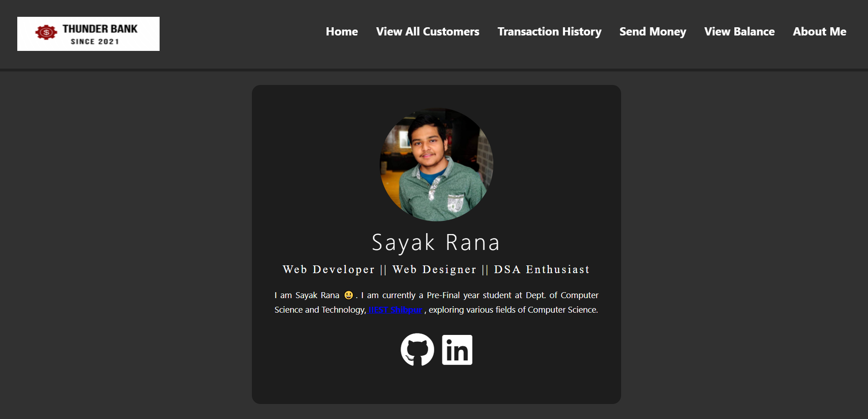Follow the IIEST Shibpur hyperlink

[395, 309]
